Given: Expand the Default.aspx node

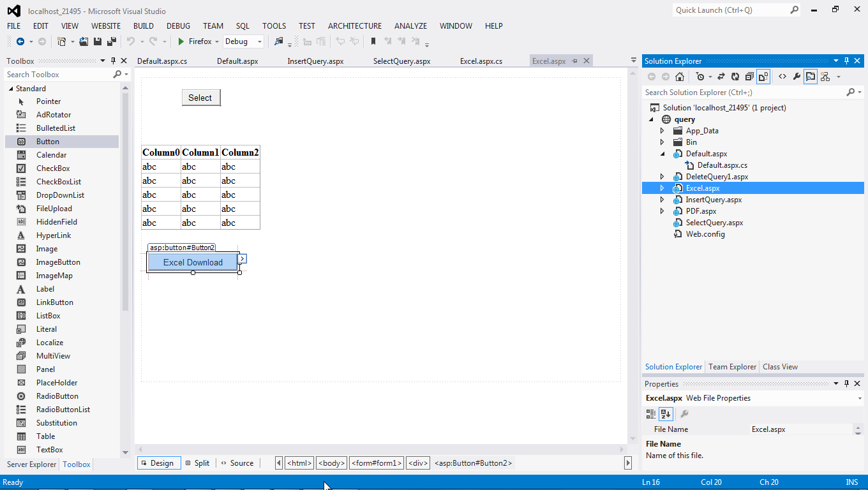Looking at the screenshot, I should point(662,153).
